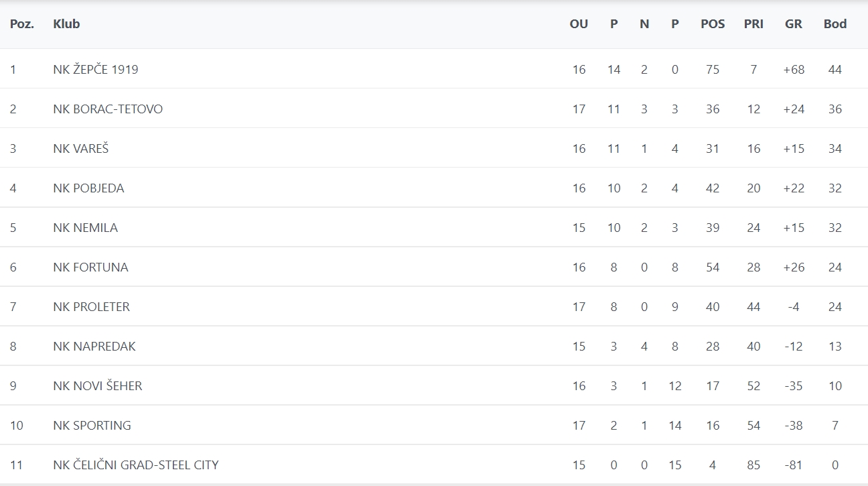Select the NK BORAC-TETOVO club row
This screenshot has height=486, width=868.
[x=108, y=109]
